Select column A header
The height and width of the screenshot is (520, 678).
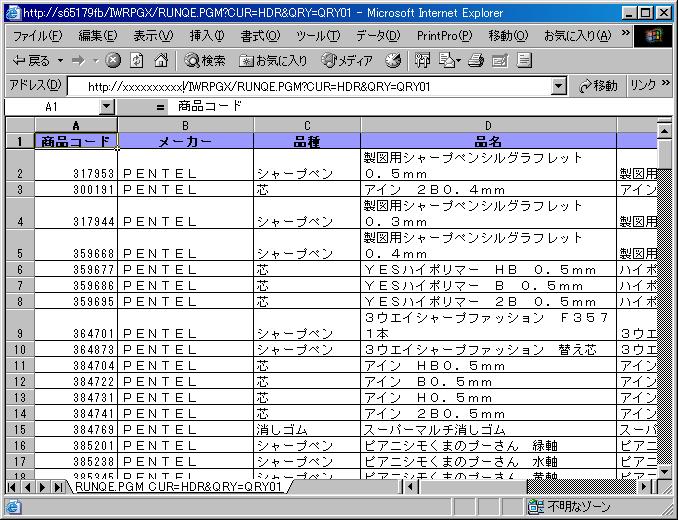[76, 125]
